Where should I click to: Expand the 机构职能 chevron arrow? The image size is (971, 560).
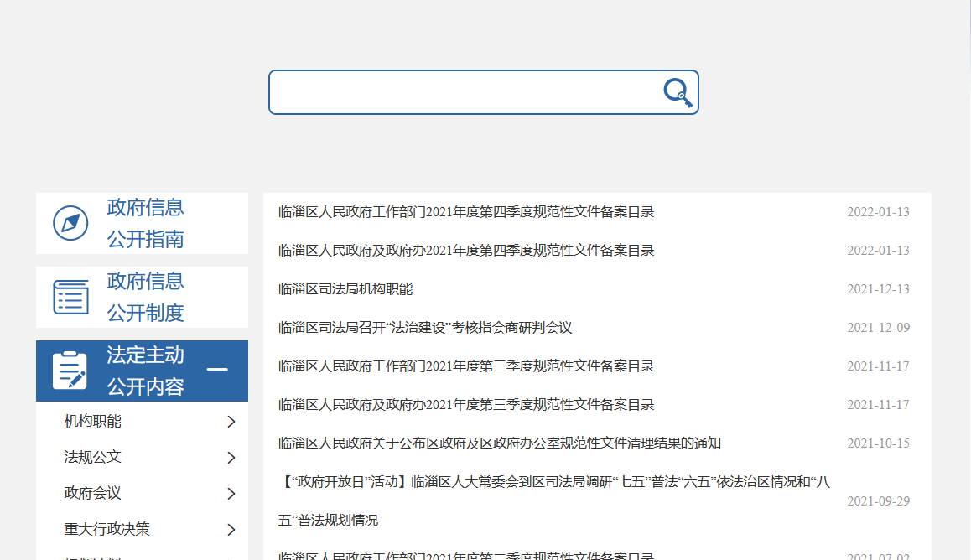pyautogui.click(x=231, y=422)
